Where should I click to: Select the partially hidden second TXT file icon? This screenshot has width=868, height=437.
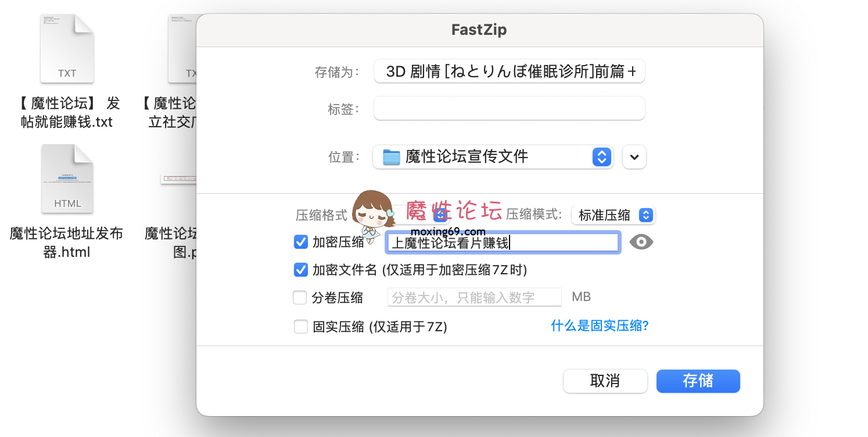click(x=182, y=49)
